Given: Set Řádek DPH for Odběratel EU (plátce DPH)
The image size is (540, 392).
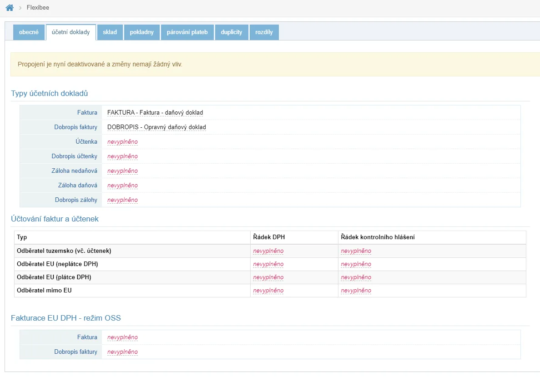Looking at the screenshot, I should (x=268, y=277).
